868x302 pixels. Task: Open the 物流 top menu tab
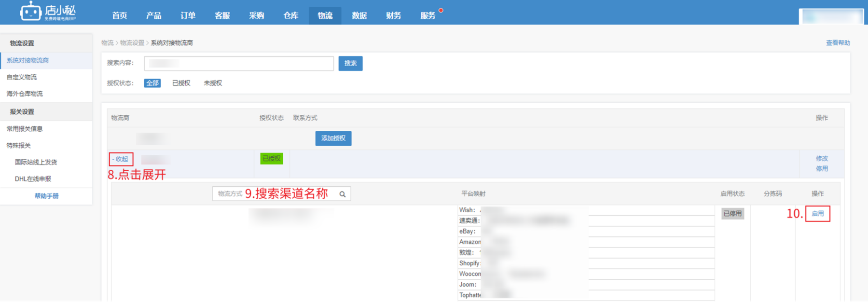pos(325,15)
